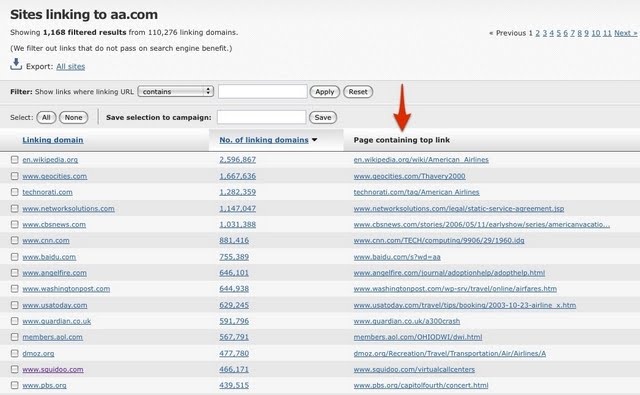Select the www.baidu.com checkbox

[15, 257]
